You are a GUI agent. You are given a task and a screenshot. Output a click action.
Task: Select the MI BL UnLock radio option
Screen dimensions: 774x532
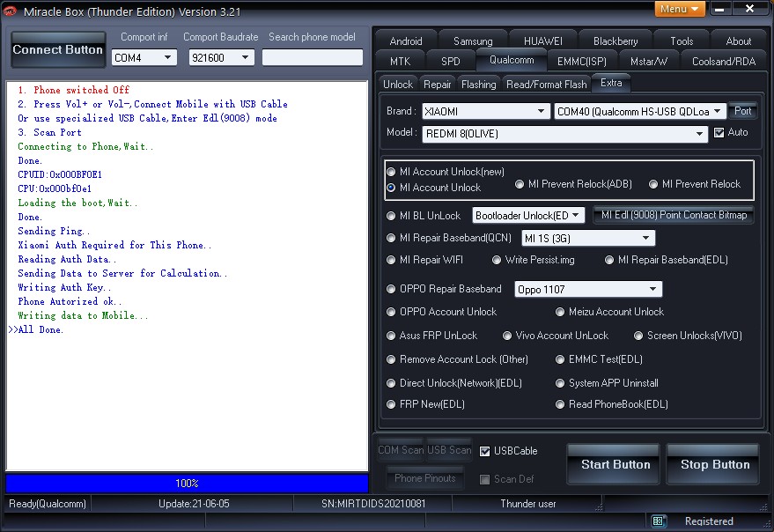(x=391, y=216)
